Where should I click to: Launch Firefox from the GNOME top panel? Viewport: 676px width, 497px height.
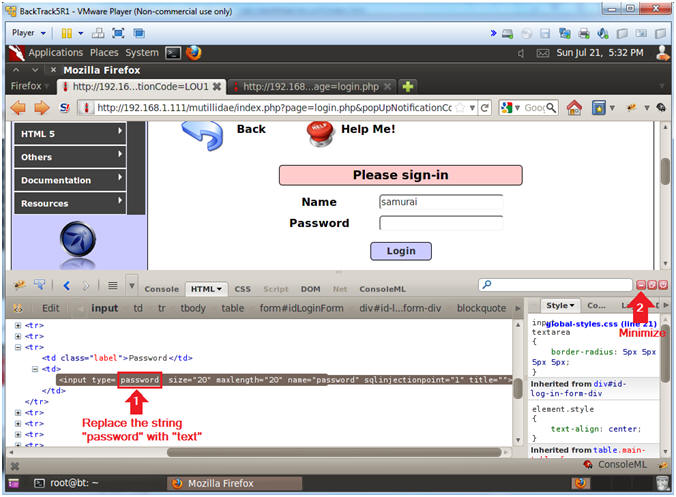pos(194,53)
